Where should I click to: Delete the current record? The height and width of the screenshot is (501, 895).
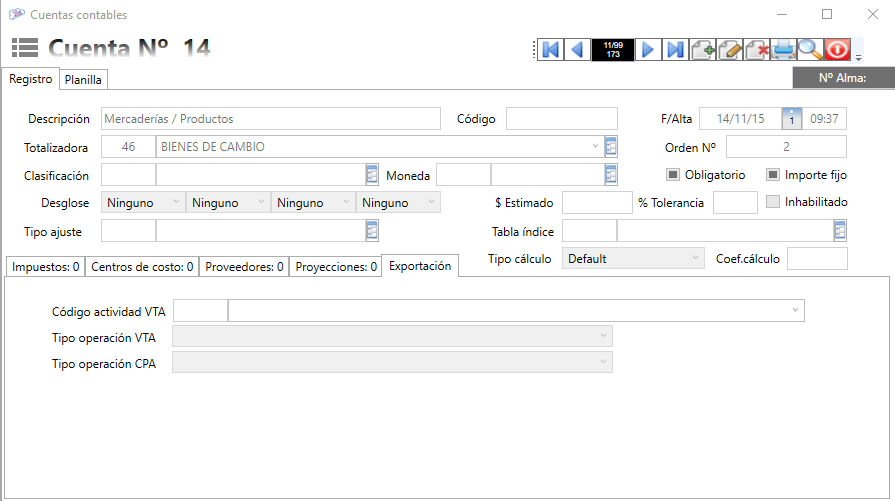pos(756,49)
